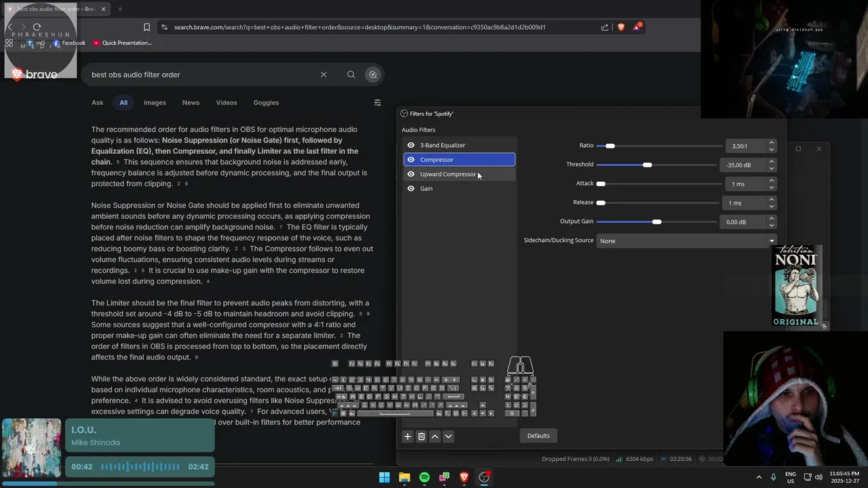Screen dimensions: 868x488
Task: Adjust the Output Gain slider
Action: (658, 222)
